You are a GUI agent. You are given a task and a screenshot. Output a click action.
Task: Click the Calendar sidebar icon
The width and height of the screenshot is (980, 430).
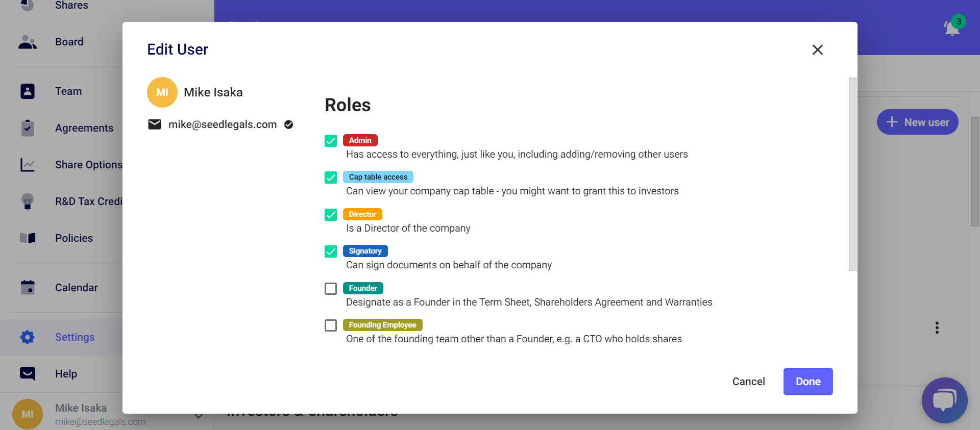[x=28, y=288]
